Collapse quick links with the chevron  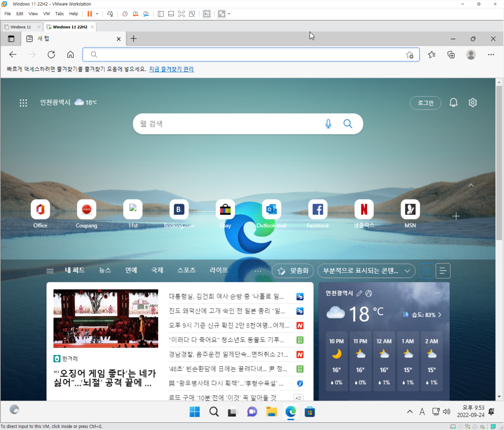tap(471, 185)
